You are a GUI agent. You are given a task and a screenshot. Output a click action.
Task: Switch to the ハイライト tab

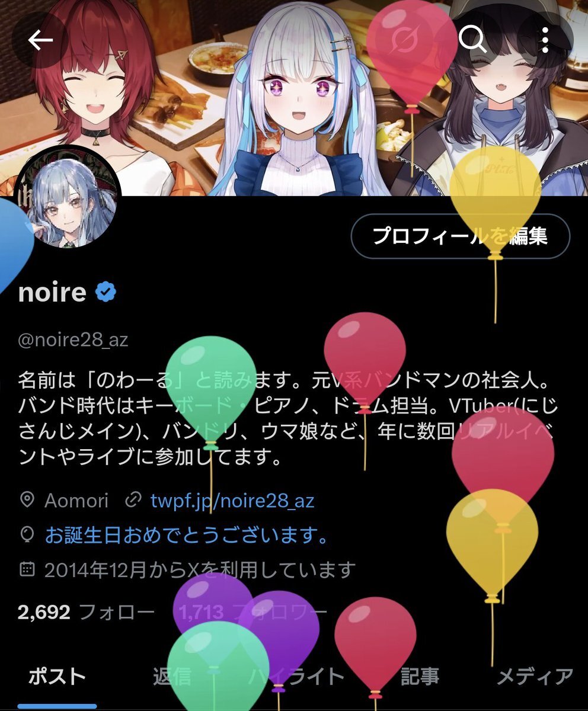click(x=296, y=677)
